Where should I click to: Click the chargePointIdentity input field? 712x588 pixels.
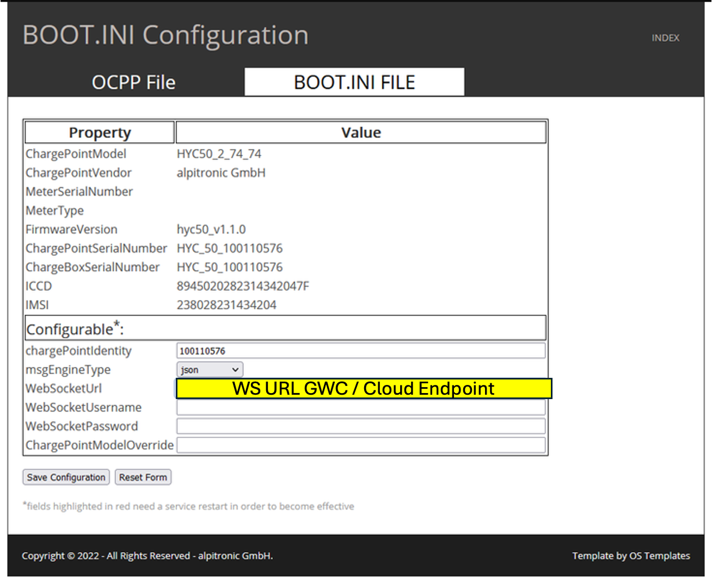point(361,351)
